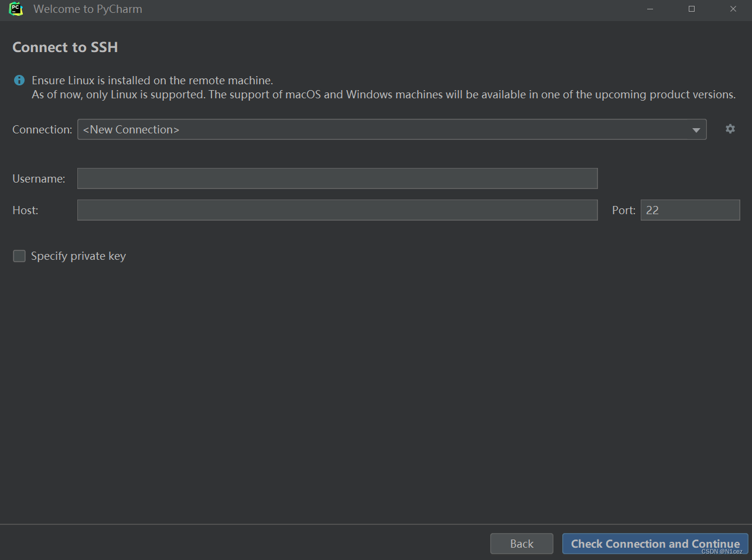Click the Specify private key label

78,256
